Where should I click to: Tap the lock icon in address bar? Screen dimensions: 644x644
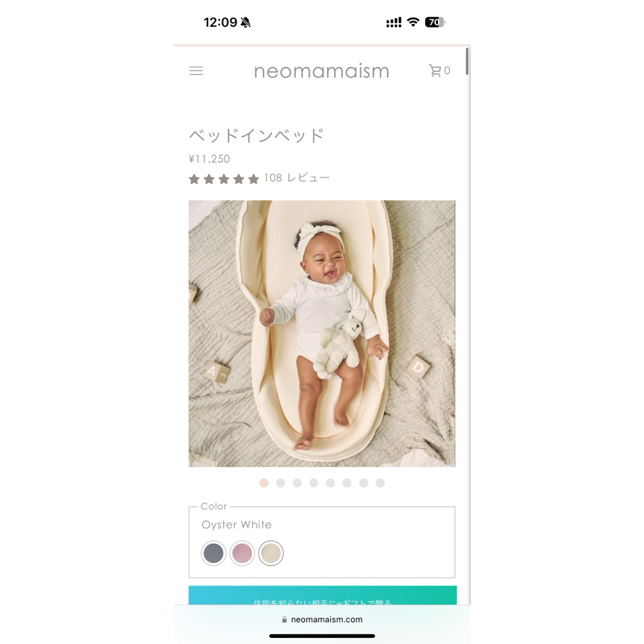tap(284, 620)
